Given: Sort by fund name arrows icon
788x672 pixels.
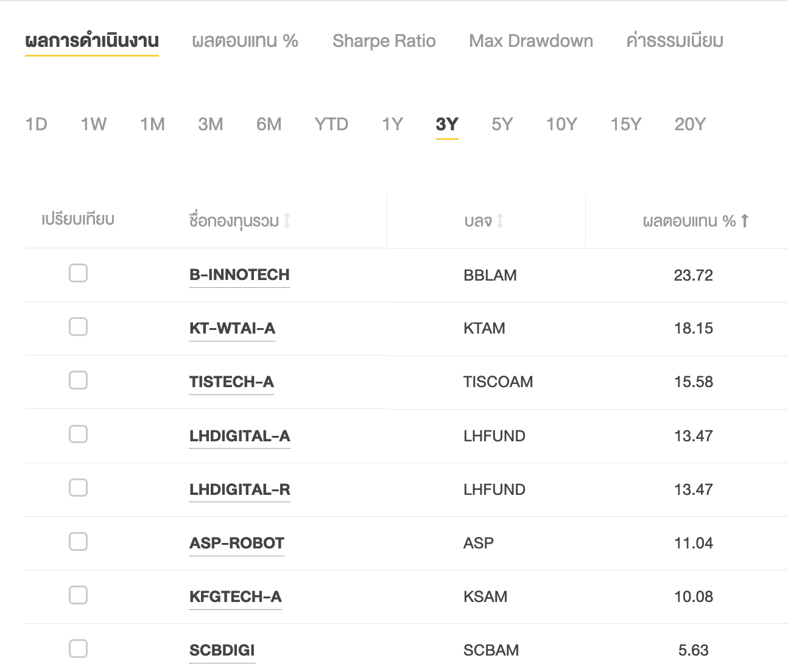Looking at the screenshot, I should click(287, 220).
